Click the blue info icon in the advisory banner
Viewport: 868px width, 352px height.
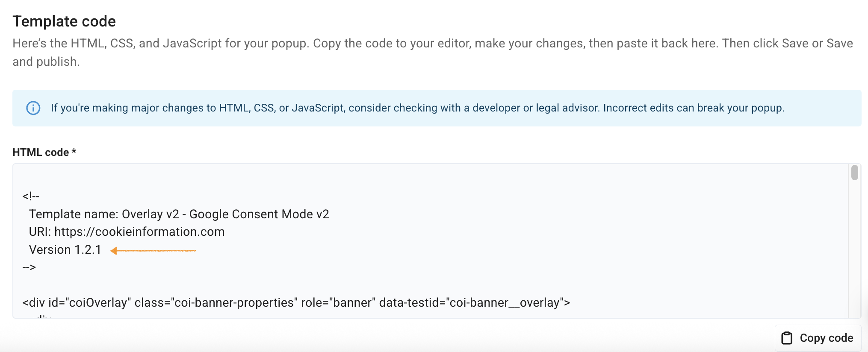pos(33,108)
